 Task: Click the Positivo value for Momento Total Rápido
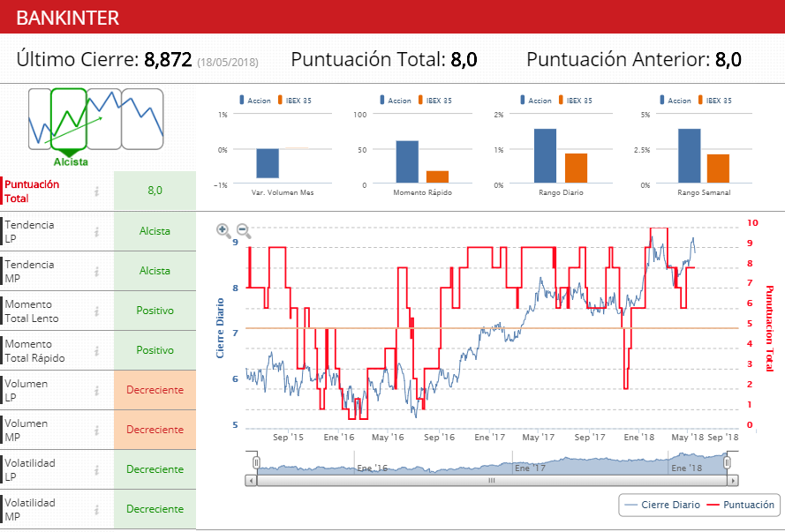click(x=155, y=350)
